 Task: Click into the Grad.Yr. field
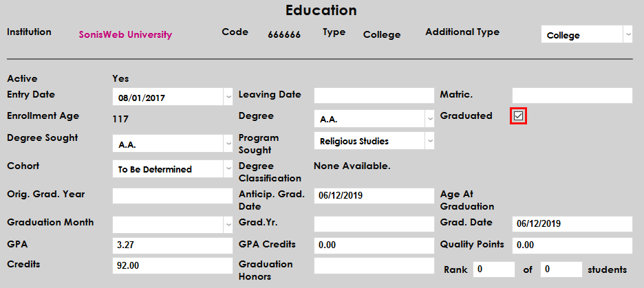click(x=374, y=224)
